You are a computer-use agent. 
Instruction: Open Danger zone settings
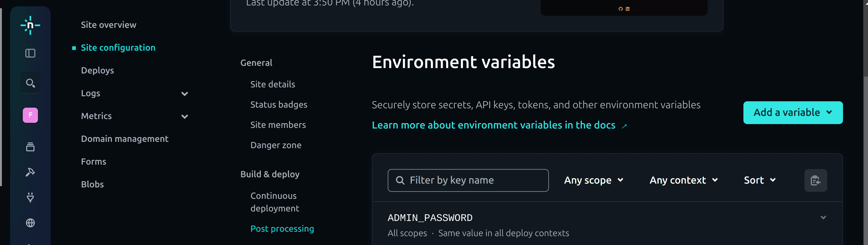(x=276, y=145)
